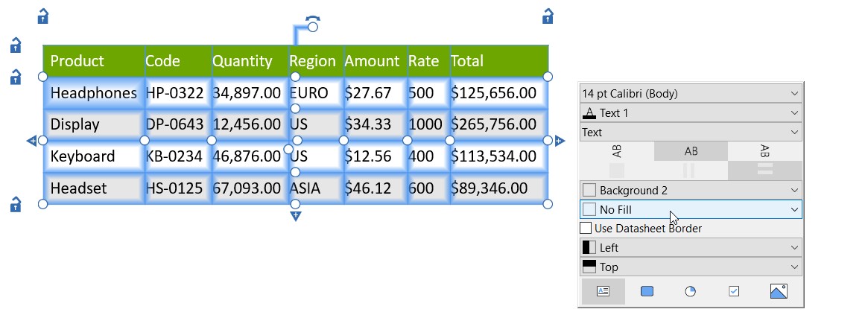The image size is (868, 312).
Task: Select the horizontal AB text orientation option
Action: click(691, 151)
